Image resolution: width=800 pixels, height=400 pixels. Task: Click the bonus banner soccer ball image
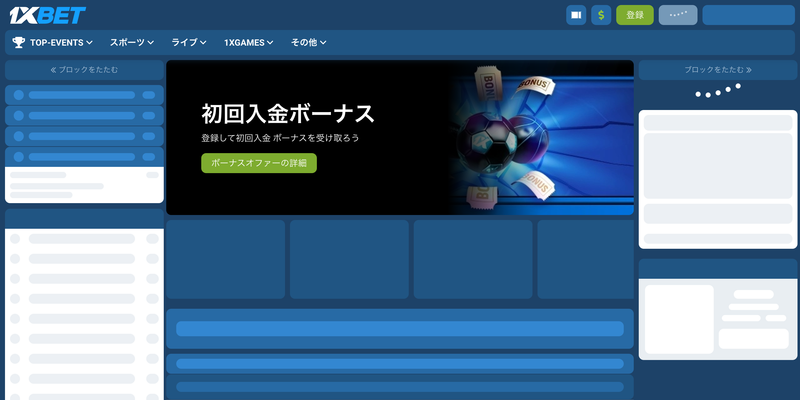point(486,143)
